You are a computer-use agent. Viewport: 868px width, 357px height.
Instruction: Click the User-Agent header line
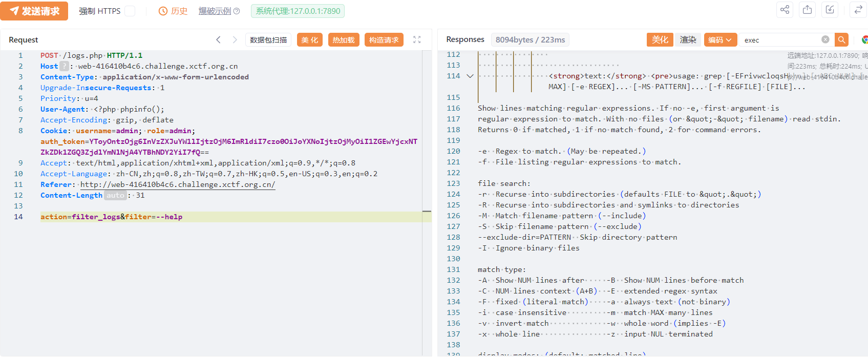pyautogui.click(x=102, y=109)
